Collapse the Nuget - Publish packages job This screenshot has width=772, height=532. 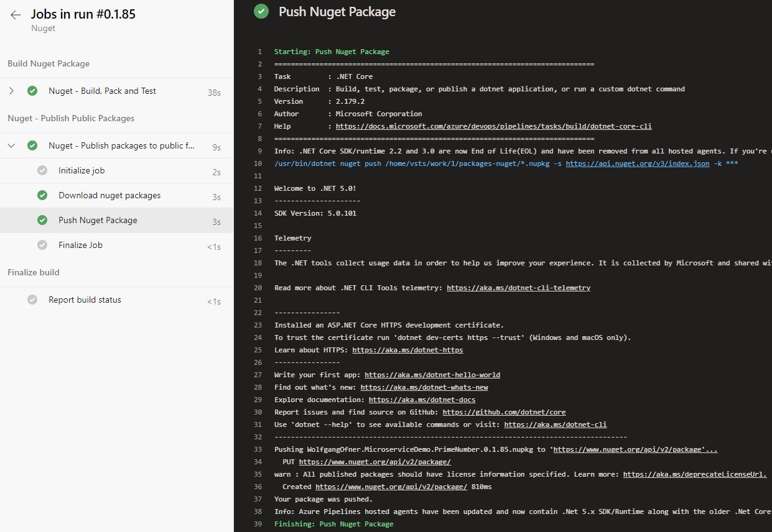pyautogui.click(x=11, y=145)
